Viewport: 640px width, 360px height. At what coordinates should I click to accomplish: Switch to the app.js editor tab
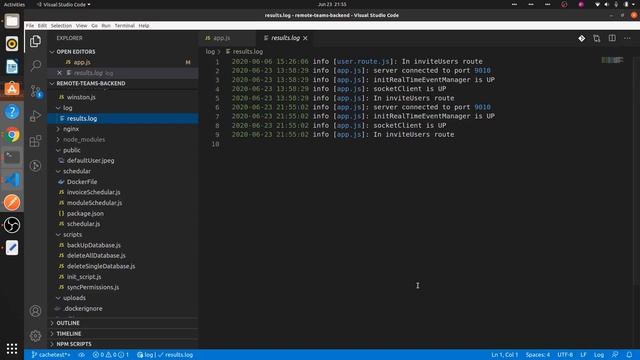pyautogui.click(x=228, y=38)
